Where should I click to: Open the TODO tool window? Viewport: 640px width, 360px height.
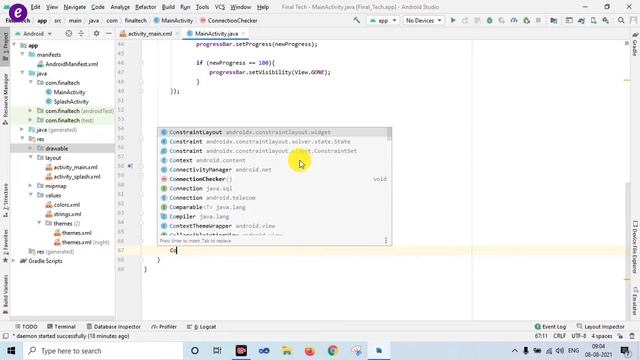26,327
